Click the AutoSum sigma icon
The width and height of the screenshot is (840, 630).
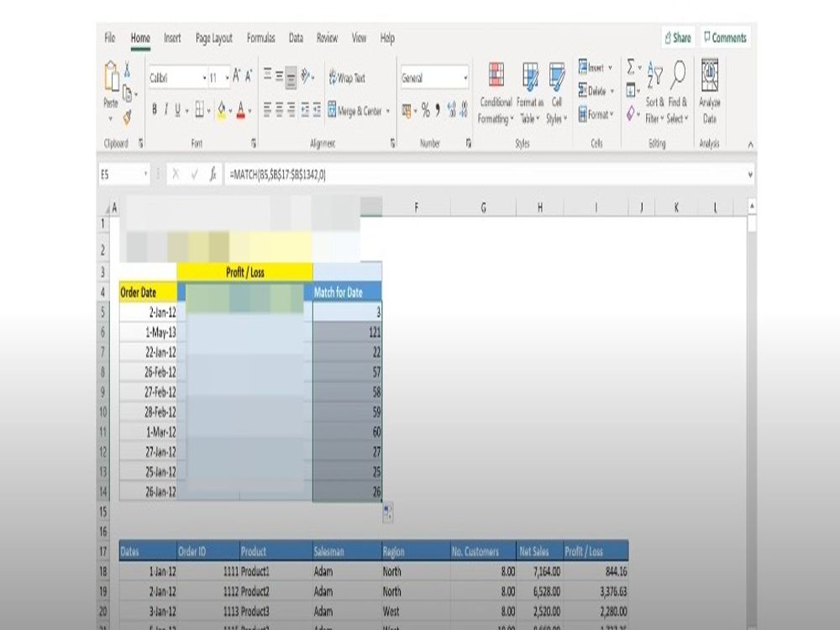tap(631, 67)
